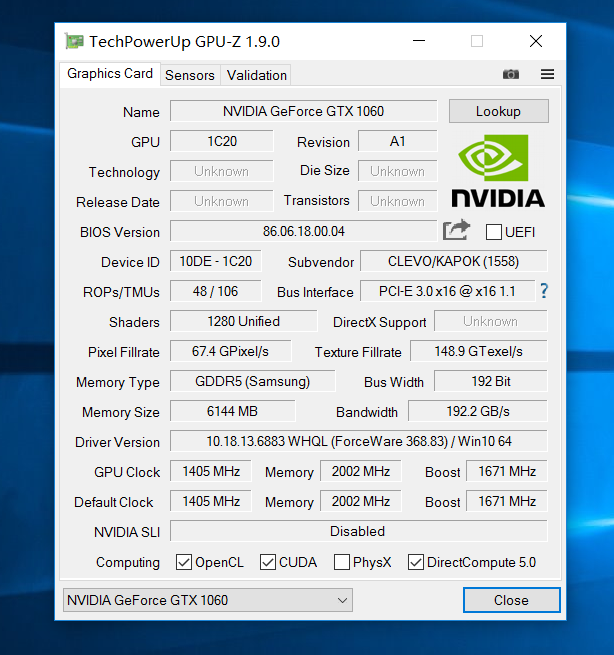614x655 pixels.
Task: Open the Validation tab
Action: click(256, 75)
